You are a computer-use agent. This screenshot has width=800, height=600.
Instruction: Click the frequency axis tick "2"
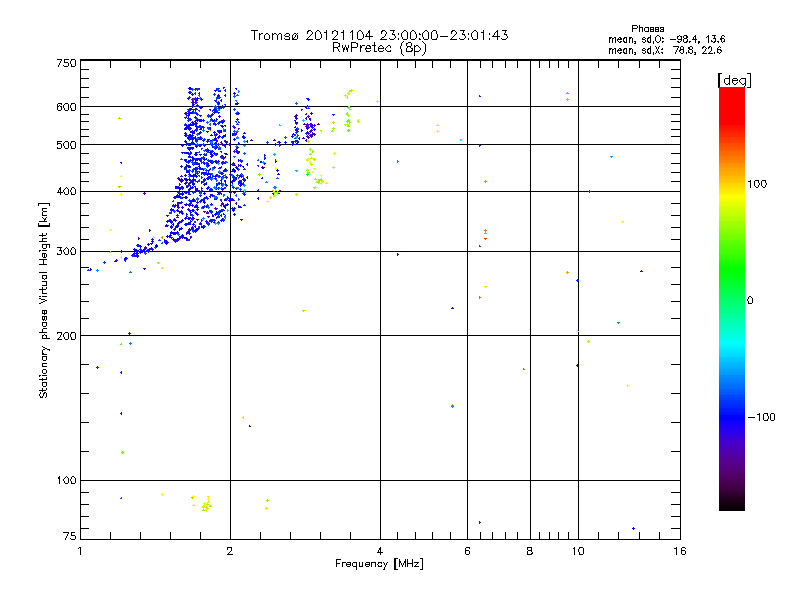coord(230,551)
